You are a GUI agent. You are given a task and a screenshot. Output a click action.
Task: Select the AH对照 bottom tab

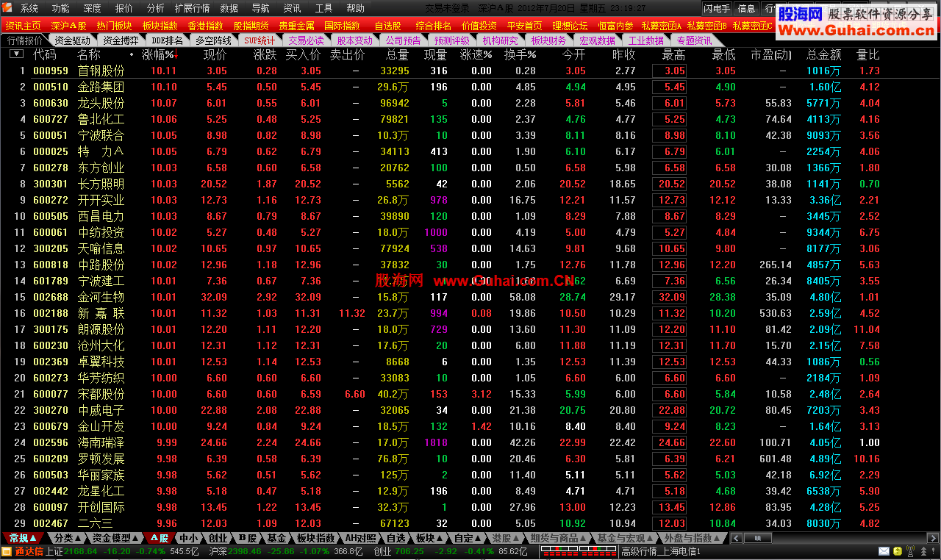pyautogui.click(x=361, y=538)
